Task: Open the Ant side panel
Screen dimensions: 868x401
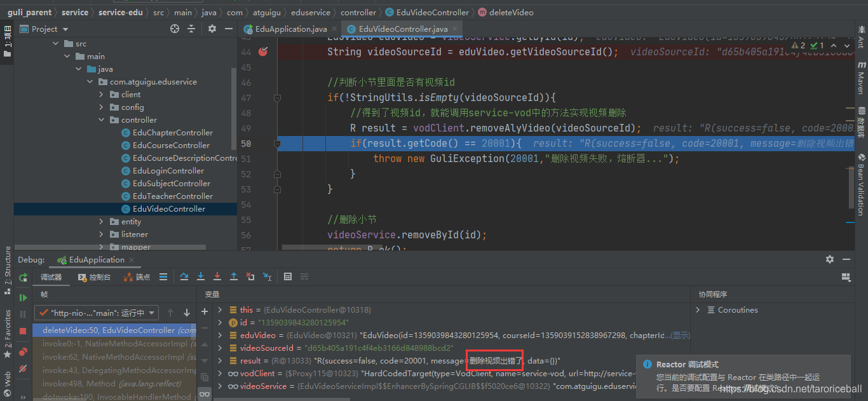Action: point(861,38)
